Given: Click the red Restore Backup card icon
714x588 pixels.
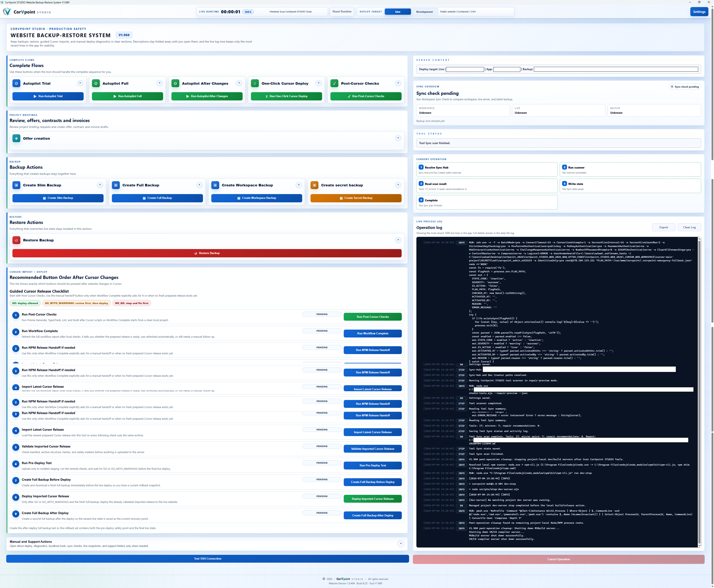Looking at the screenshot, I should point(16,240).
